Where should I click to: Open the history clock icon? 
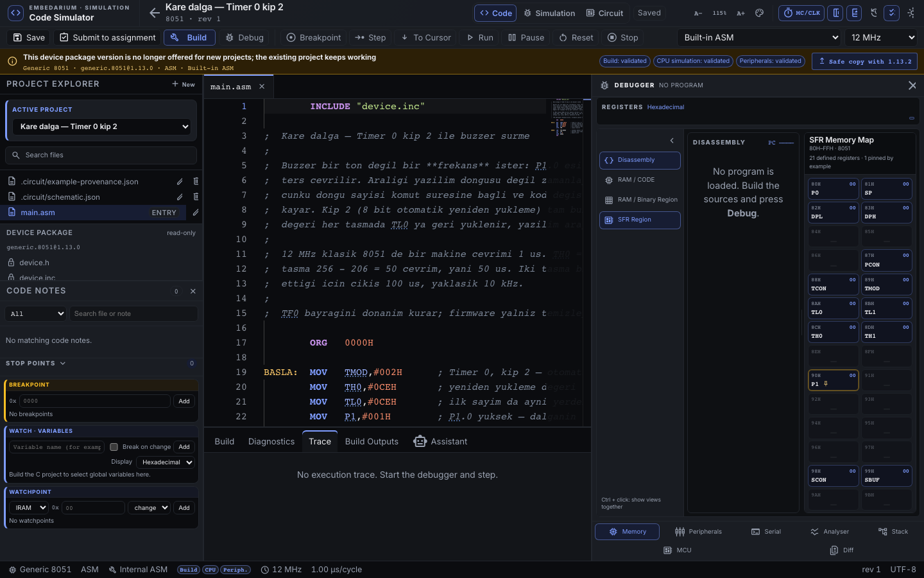(x=873, y=13)
